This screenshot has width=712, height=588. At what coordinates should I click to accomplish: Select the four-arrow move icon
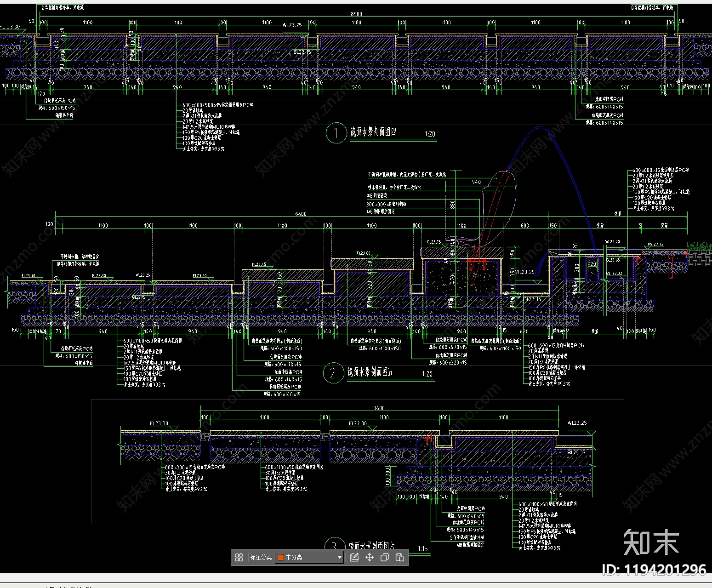(x=369, y=557)
